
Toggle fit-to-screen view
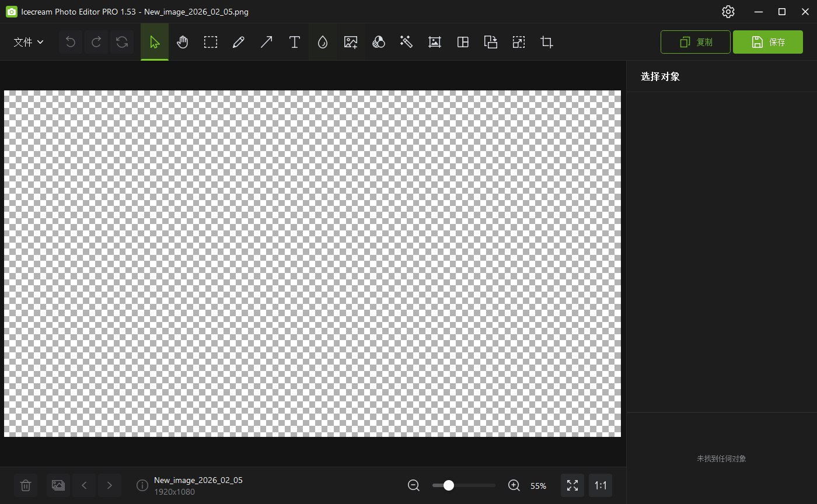click(572, 485)
